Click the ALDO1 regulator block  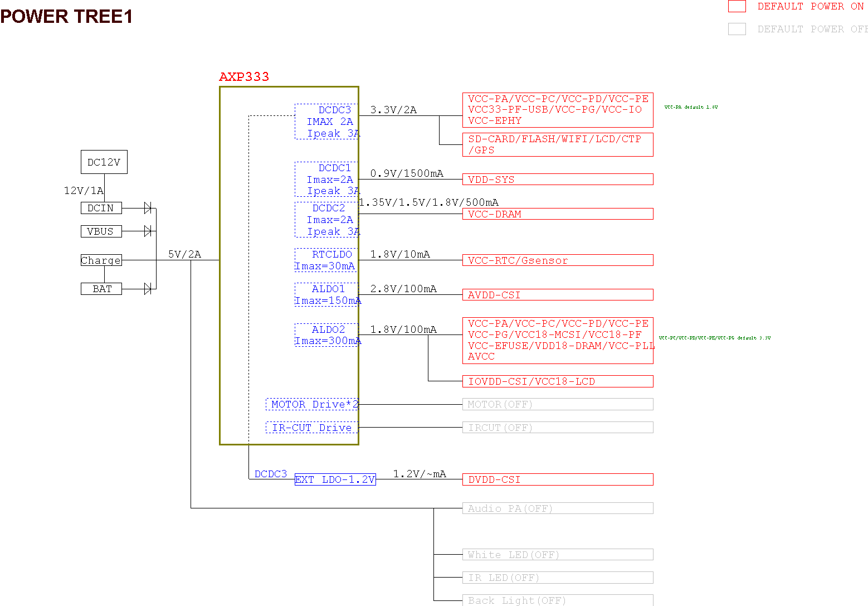point(327,294)
